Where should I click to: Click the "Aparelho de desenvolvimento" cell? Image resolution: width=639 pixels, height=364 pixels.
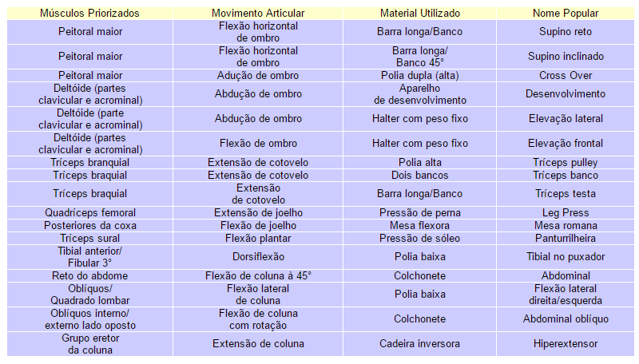(419, 93)
